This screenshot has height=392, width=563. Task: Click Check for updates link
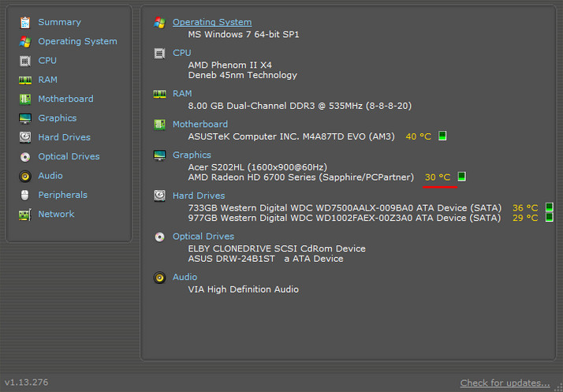click(505, 383)
